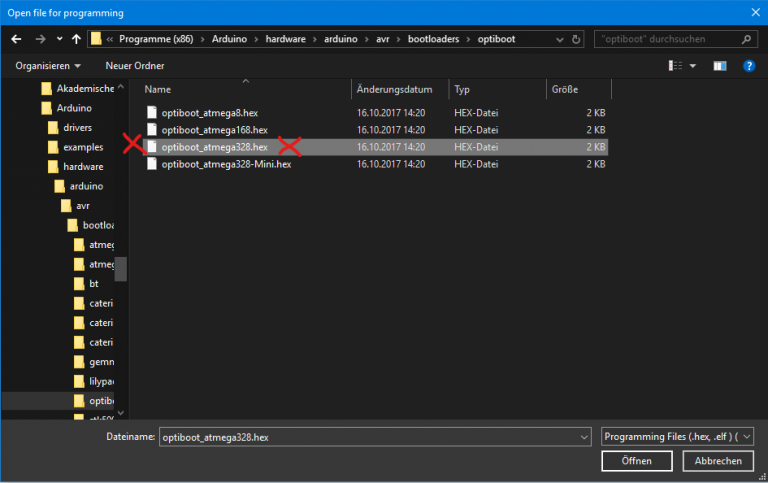Click the help question mark icon

coord(749,65)
